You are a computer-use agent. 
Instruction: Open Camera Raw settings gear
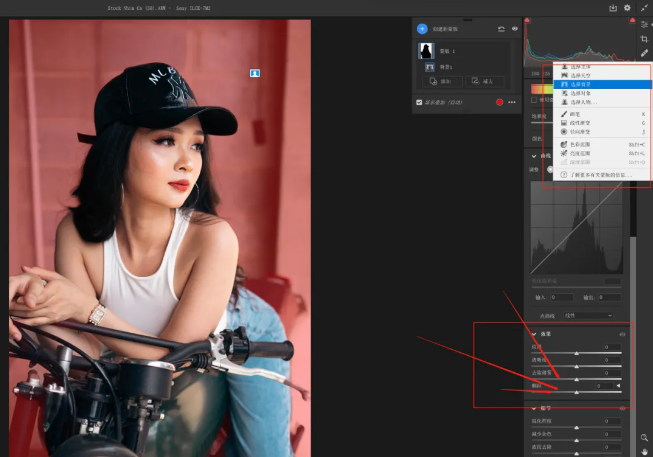[627, 7]
